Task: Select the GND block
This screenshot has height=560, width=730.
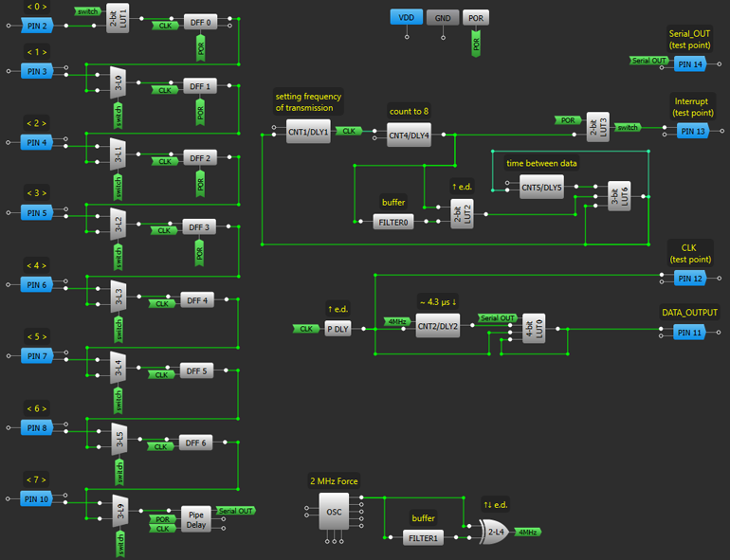Action: click(x=442, y=18)
